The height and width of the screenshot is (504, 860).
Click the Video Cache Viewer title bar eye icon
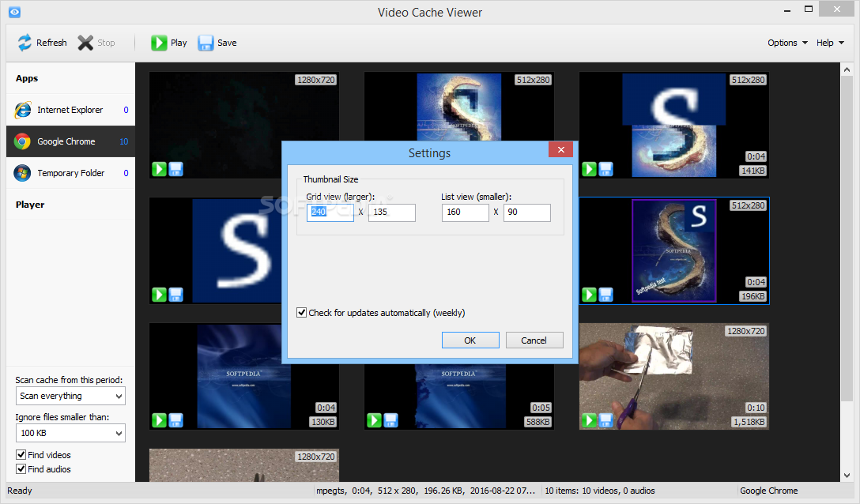point(14,12)
